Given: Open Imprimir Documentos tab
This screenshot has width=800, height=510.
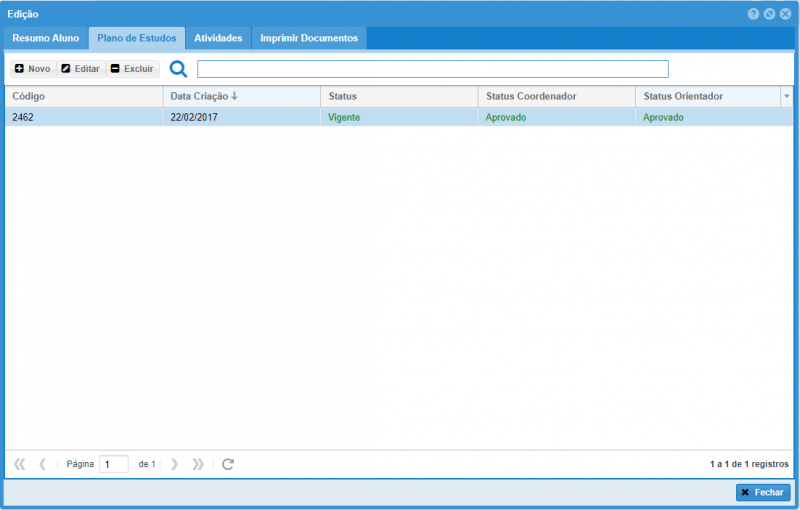Looking at the screenshot, I should [x=309, y=38].
